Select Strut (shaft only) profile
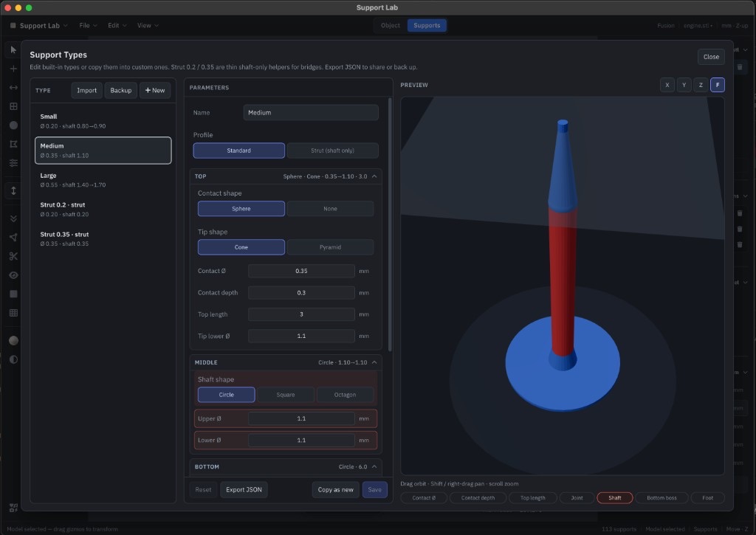756x535 pixels. [x=332, y=151]
